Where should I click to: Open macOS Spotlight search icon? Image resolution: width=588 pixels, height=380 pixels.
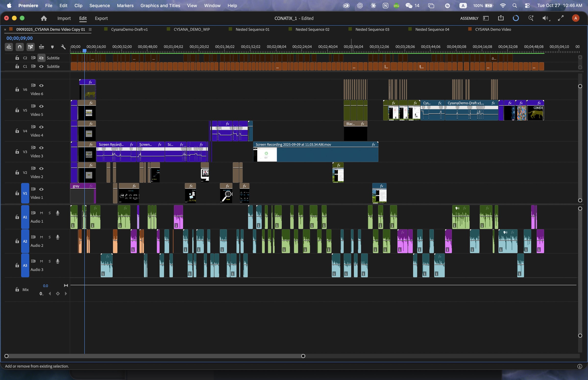coord(514,5)
